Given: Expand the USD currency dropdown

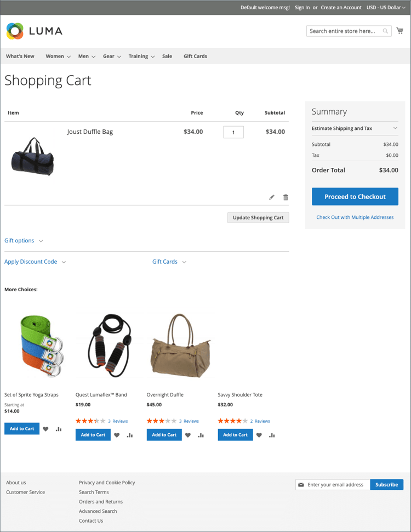Looking at the screenshot, I should pos(385,7).
